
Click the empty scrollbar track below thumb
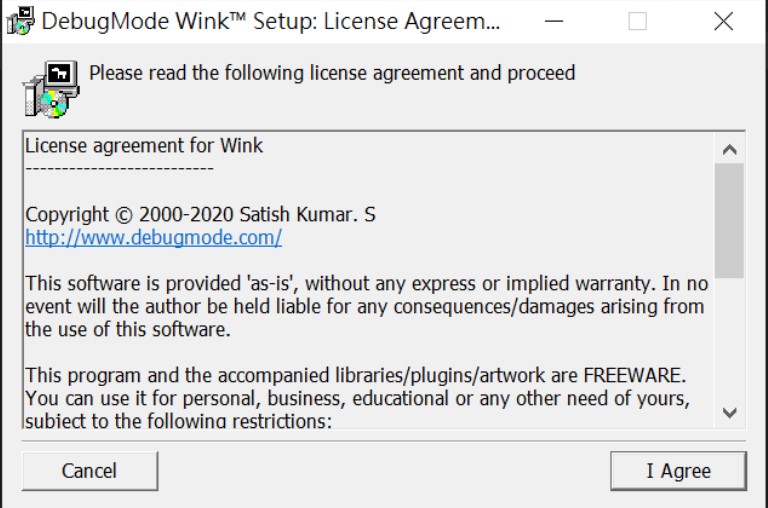[x=729, y=338]
